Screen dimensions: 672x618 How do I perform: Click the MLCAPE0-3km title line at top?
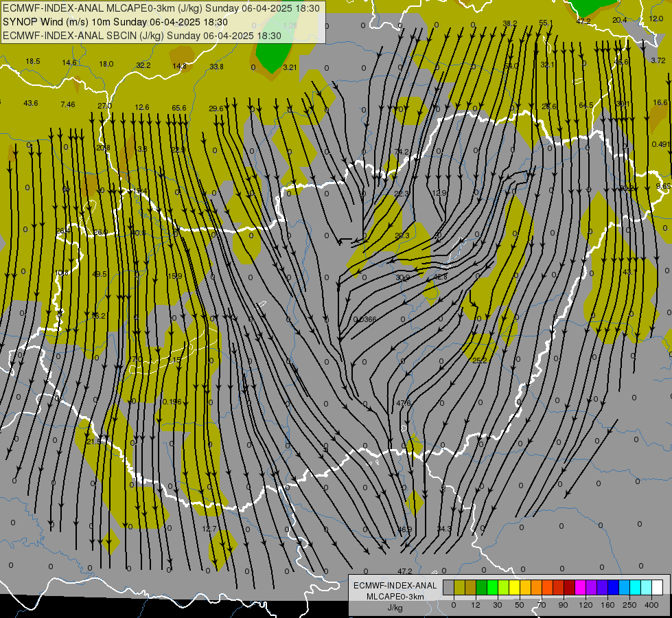(161, 8)
